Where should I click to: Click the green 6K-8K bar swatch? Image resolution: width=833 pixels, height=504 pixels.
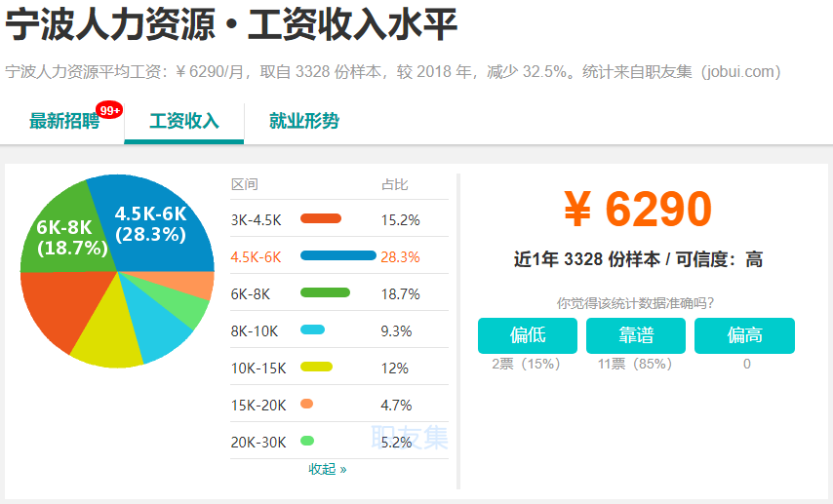click(325, 292)
